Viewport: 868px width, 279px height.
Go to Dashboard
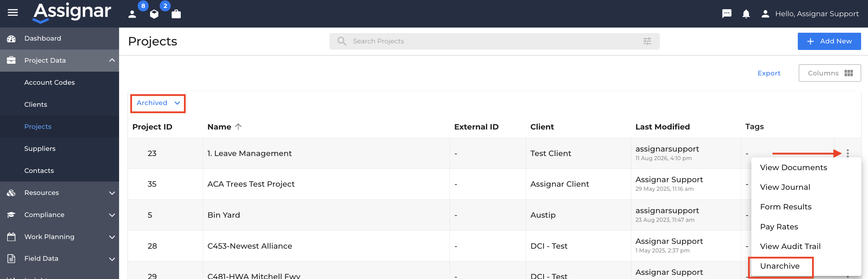point(43,39)
